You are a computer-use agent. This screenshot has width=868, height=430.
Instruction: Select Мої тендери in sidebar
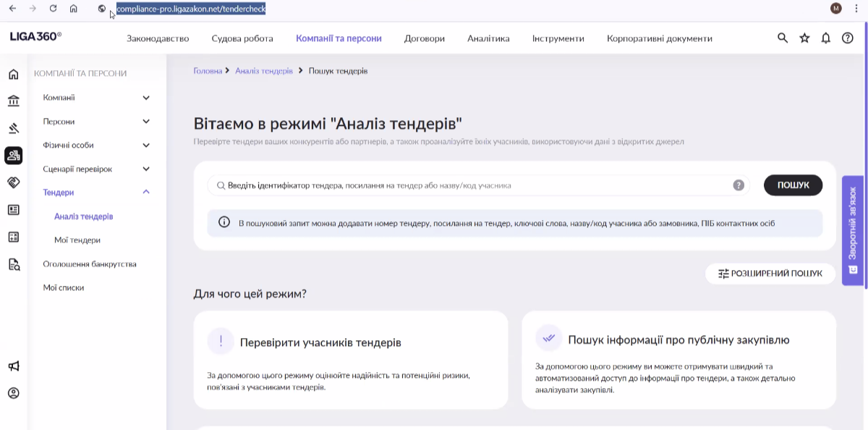[77, 240]
